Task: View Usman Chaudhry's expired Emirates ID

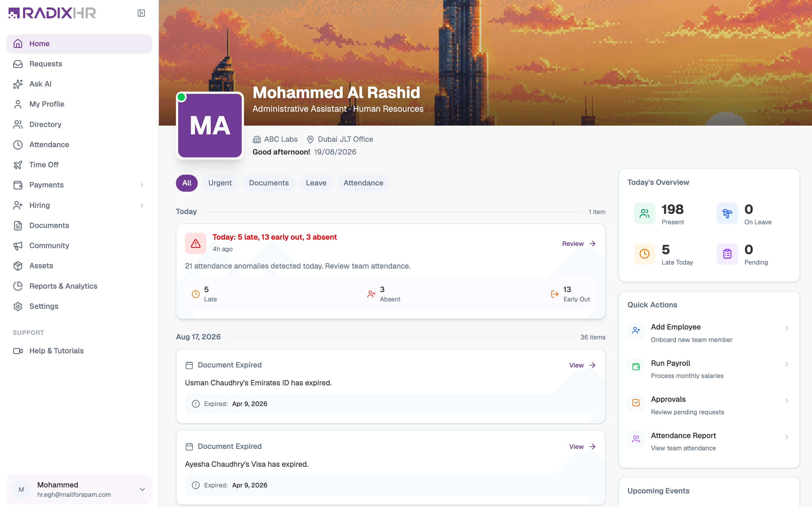Action: pos(582,365)
